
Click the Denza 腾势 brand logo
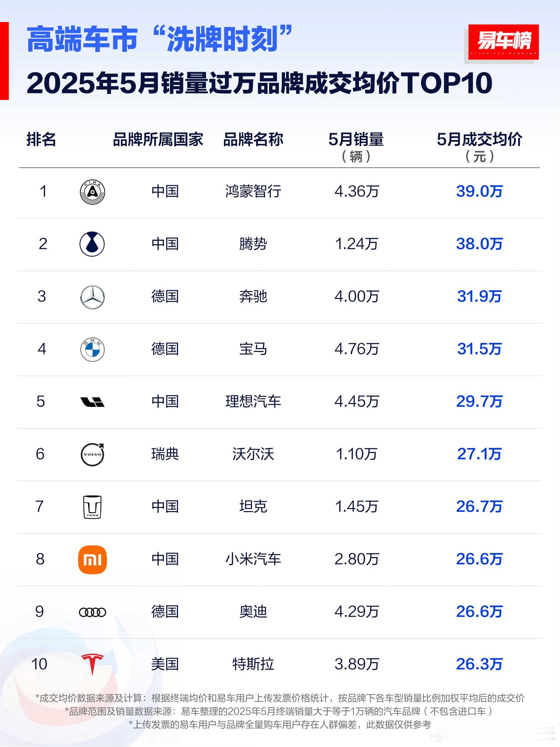coord(92,244)
